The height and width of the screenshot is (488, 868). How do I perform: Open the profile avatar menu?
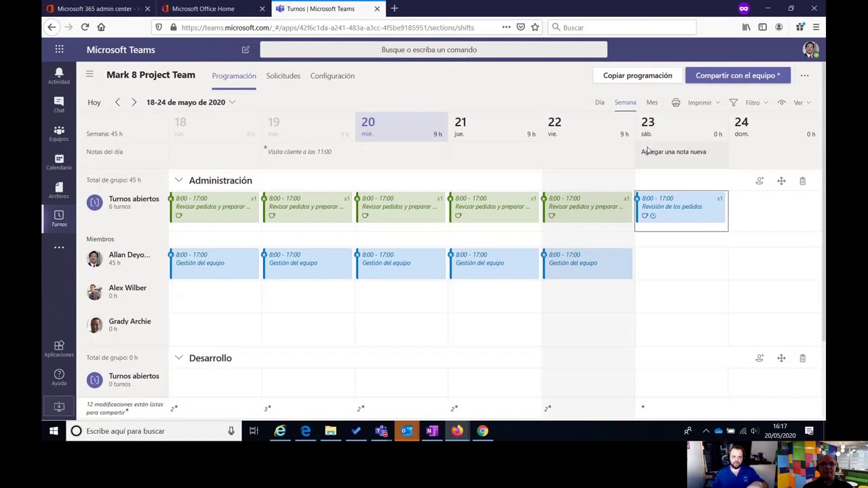coord(810,49)
